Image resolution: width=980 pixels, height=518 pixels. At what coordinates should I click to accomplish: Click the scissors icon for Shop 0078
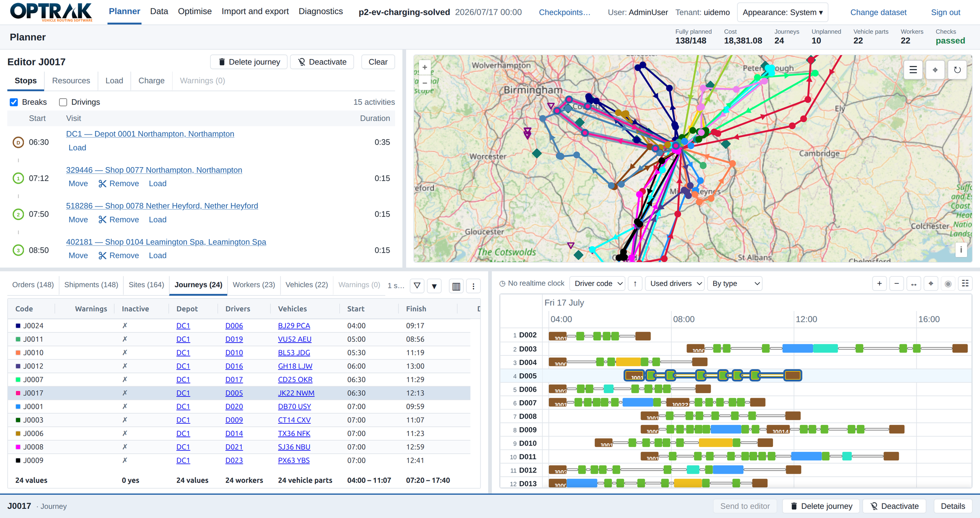point(102,220)
